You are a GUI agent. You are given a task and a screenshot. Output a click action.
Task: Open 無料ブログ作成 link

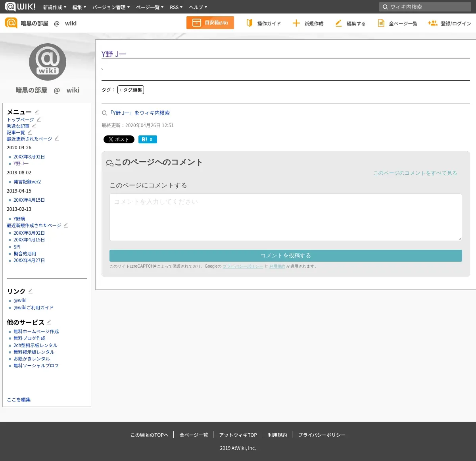pos(29,338)
